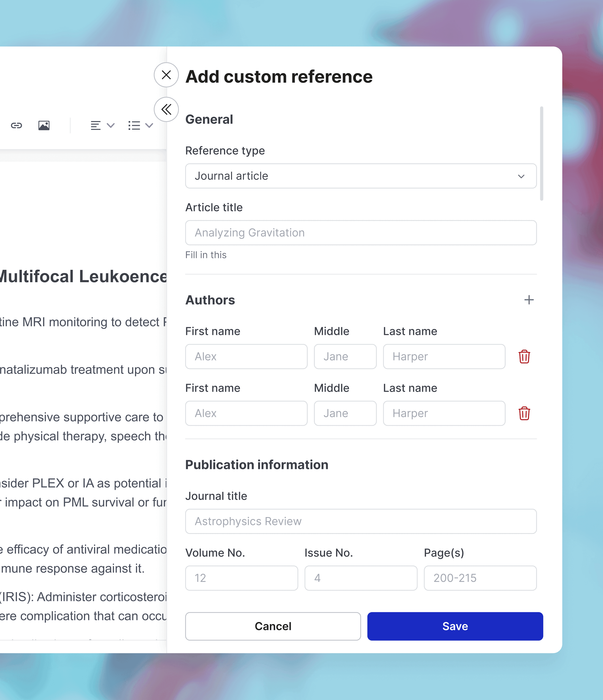Expand the list style dropdown arrow
The image size is (603, 700).
(x=149, y=126)
